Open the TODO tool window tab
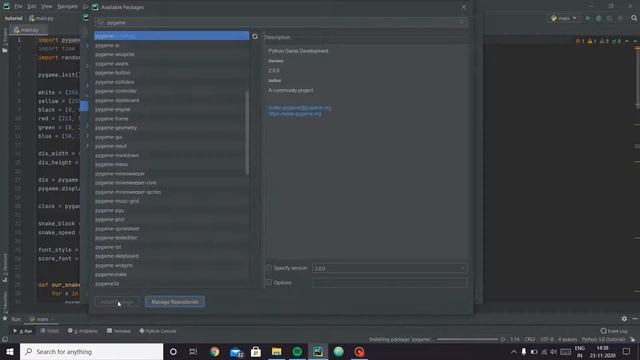This screenshot has height=360, width=640. click(50, 331)
